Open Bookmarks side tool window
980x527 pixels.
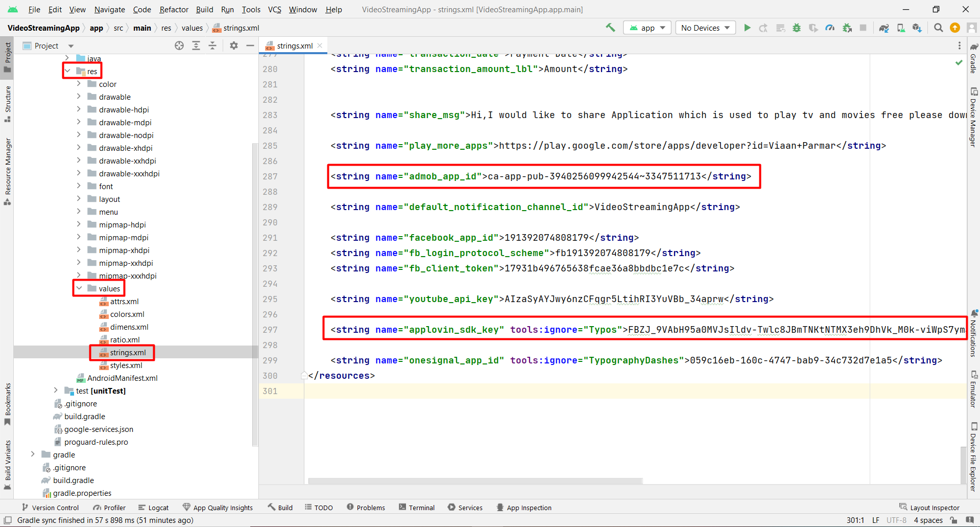click(8, 404)
